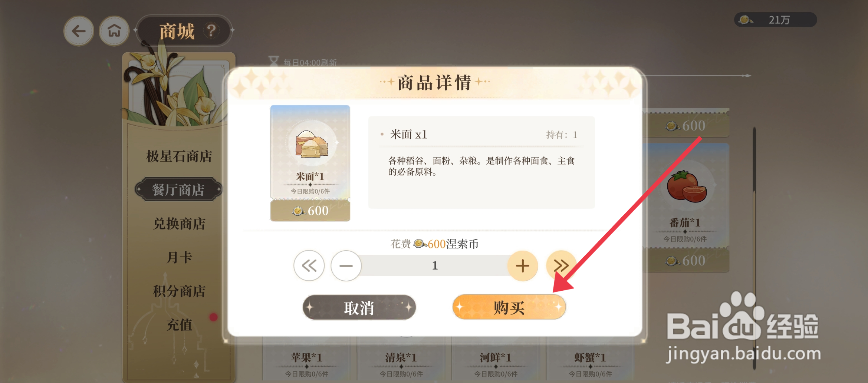868x383 pixels.
Task: Click the minus icon to decrease quantity
Action: 346,265
